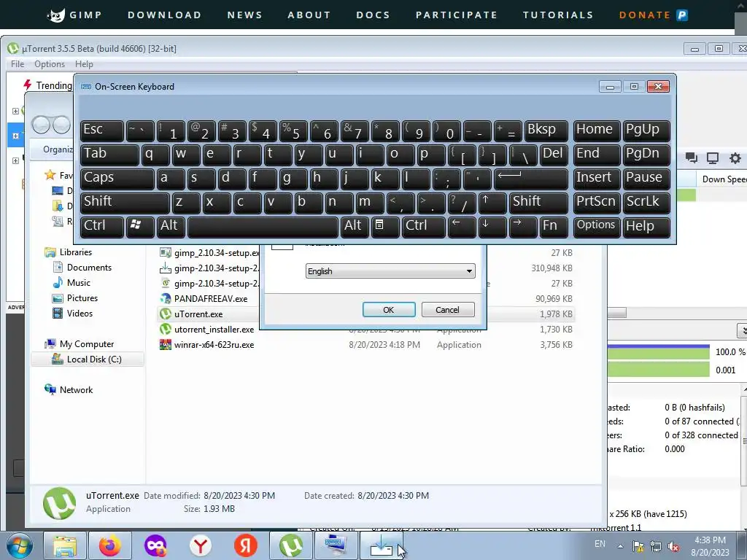Open the purple mask browser taskbar icon

coord(155,545)
